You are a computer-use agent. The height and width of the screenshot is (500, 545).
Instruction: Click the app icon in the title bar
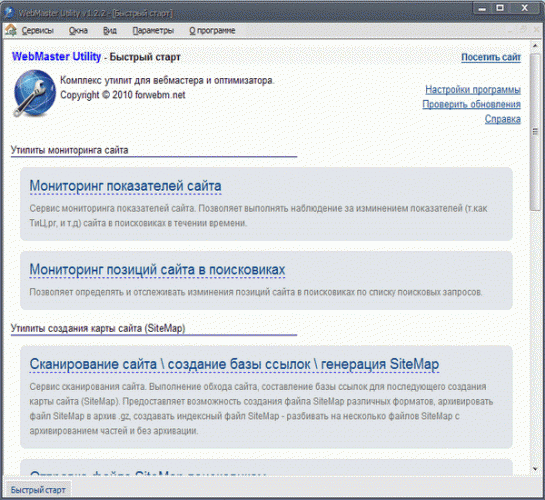[x=9, y=13]
